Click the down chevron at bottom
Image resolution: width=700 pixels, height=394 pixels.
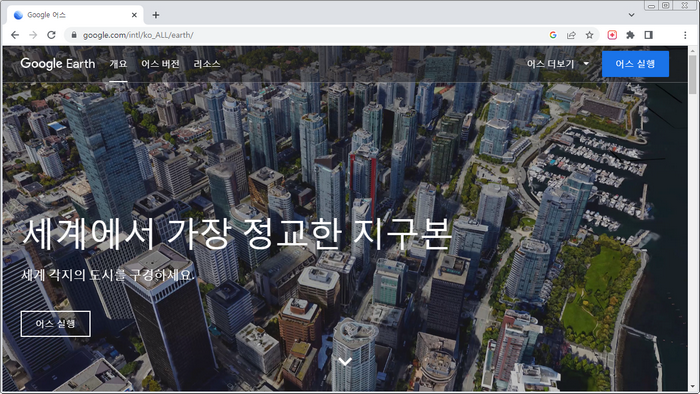tap(345, 361)
